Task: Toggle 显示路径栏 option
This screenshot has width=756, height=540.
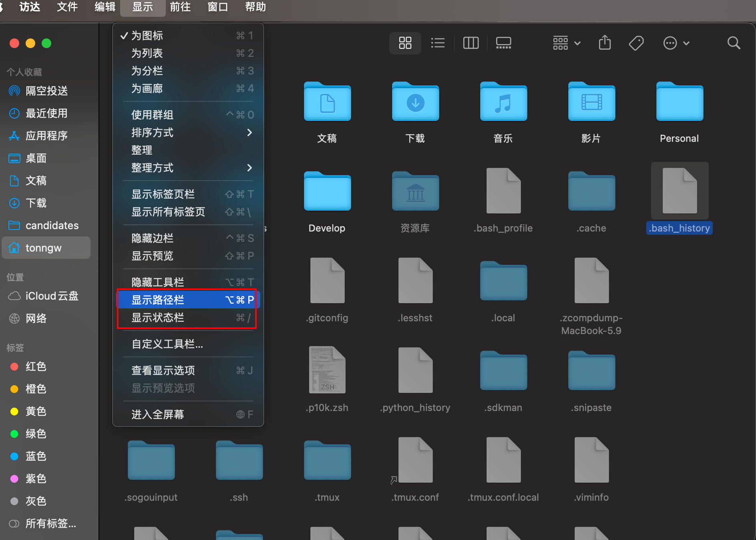Action: pos(188,300)
